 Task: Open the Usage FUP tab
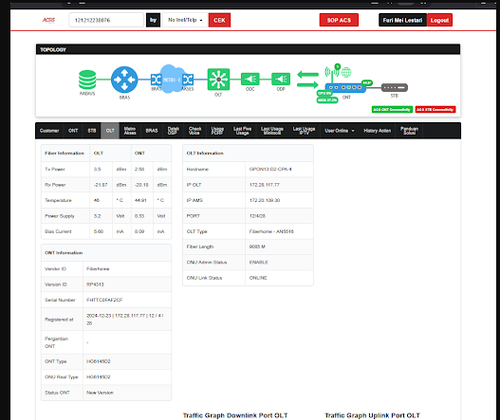coord(217,131)
